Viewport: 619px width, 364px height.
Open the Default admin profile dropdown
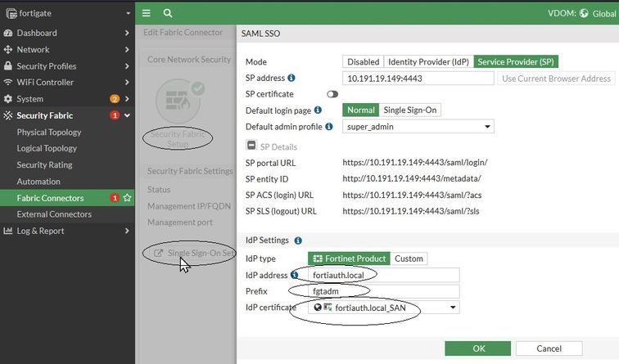[418, 127]
